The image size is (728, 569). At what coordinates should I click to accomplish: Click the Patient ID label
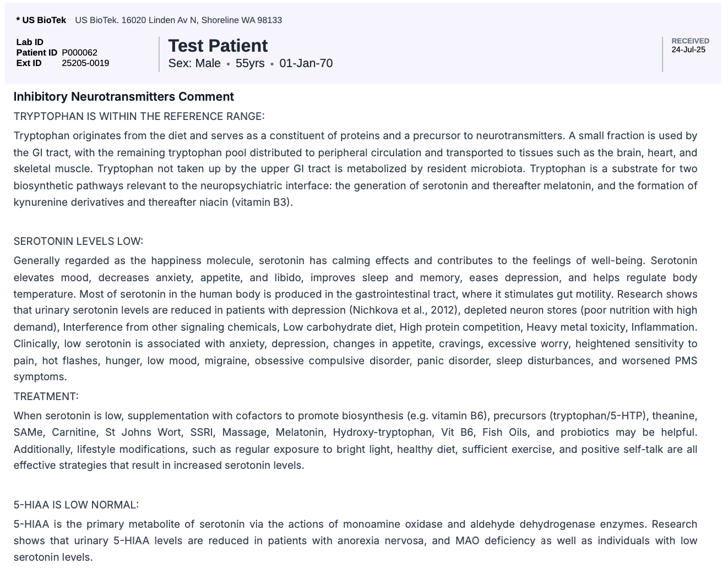36,53
